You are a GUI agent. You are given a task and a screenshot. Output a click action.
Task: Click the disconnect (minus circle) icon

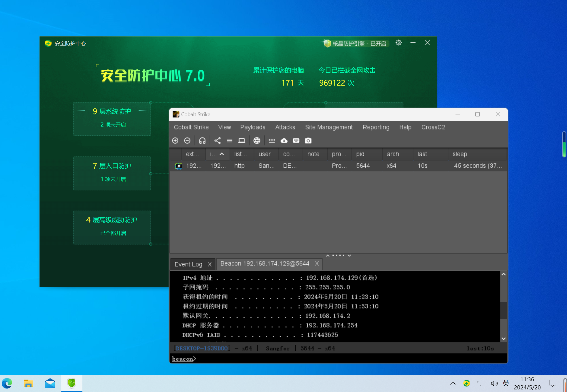click(187, 141)
